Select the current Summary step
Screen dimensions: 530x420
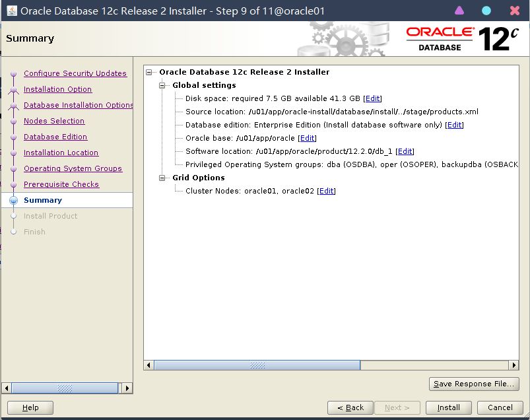[43, 200]
